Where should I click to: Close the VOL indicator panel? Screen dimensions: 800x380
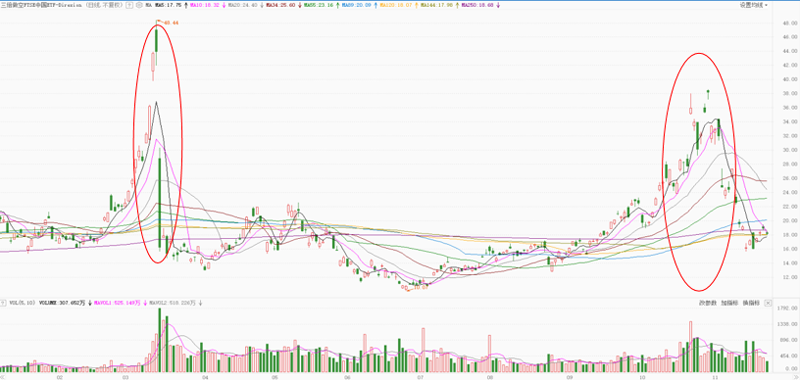coord(768,303)
